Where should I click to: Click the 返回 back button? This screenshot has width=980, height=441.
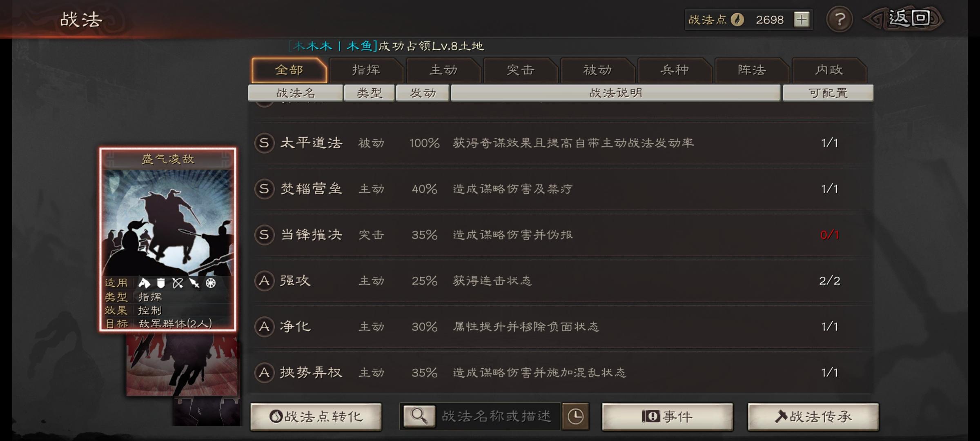coord(904,19)
